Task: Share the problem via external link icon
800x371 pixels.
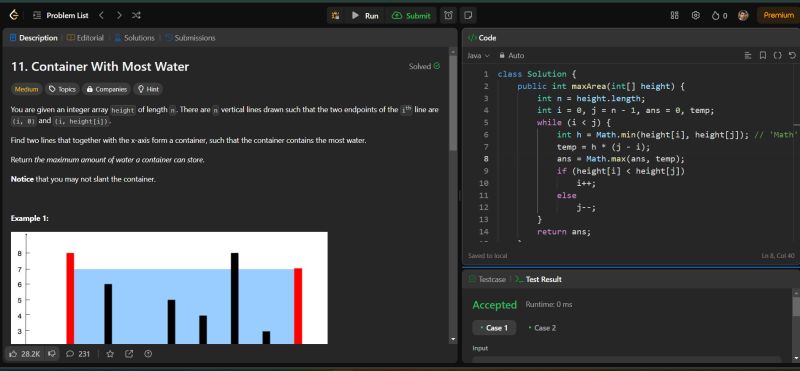Action: point(129,354)
